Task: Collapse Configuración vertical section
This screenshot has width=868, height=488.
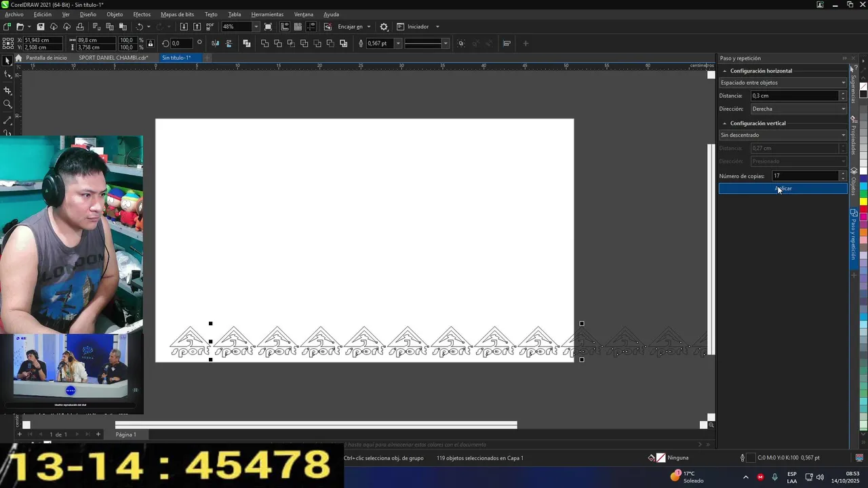Action: (x=724, y=123)
